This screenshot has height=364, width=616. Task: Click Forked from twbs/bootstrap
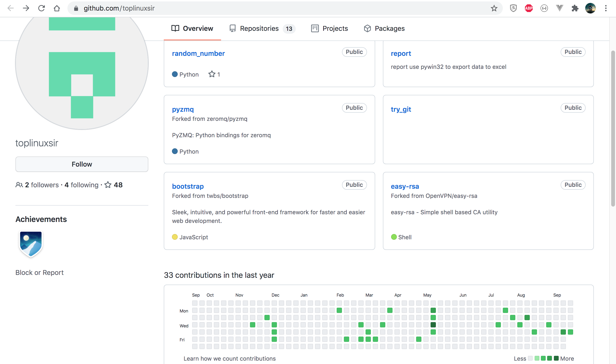click(210, 196)
